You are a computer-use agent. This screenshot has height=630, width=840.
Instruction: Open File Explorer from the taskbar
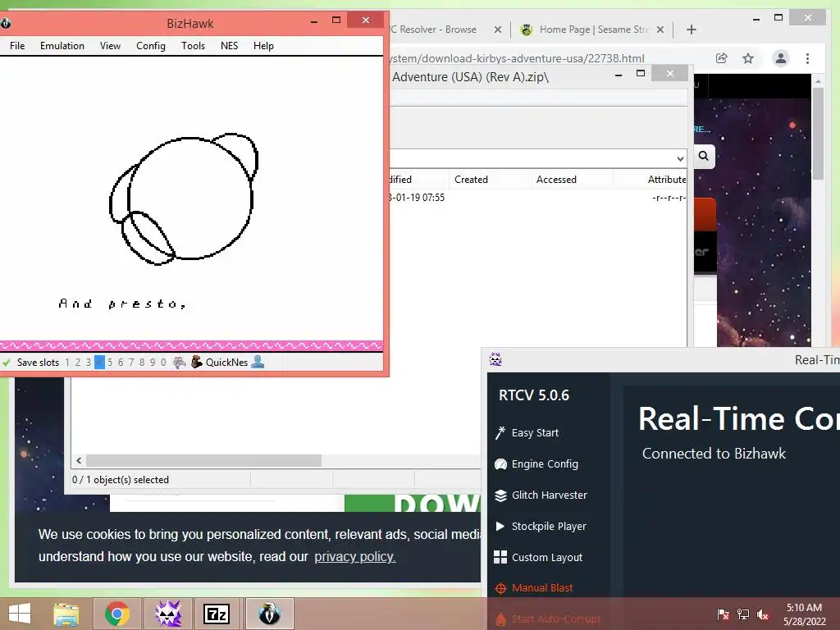tap(66, 614)
